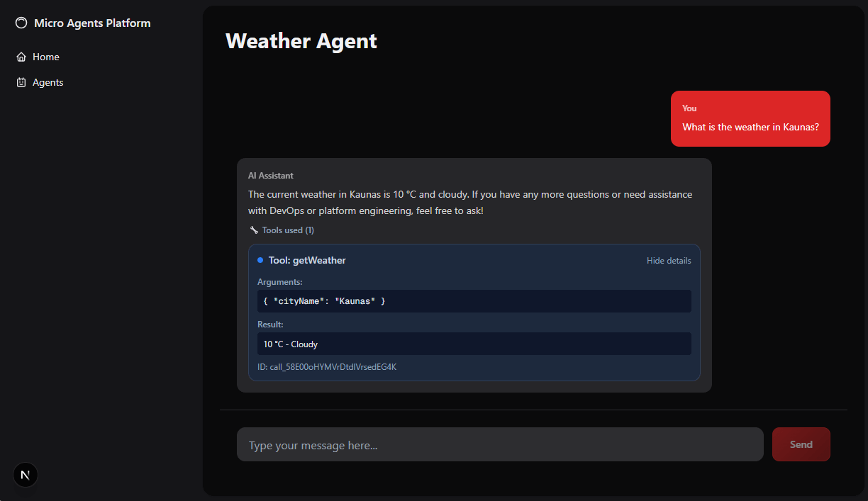Hide the getWeather tool details
The image size is (868, 501).
tap(668, 260)
